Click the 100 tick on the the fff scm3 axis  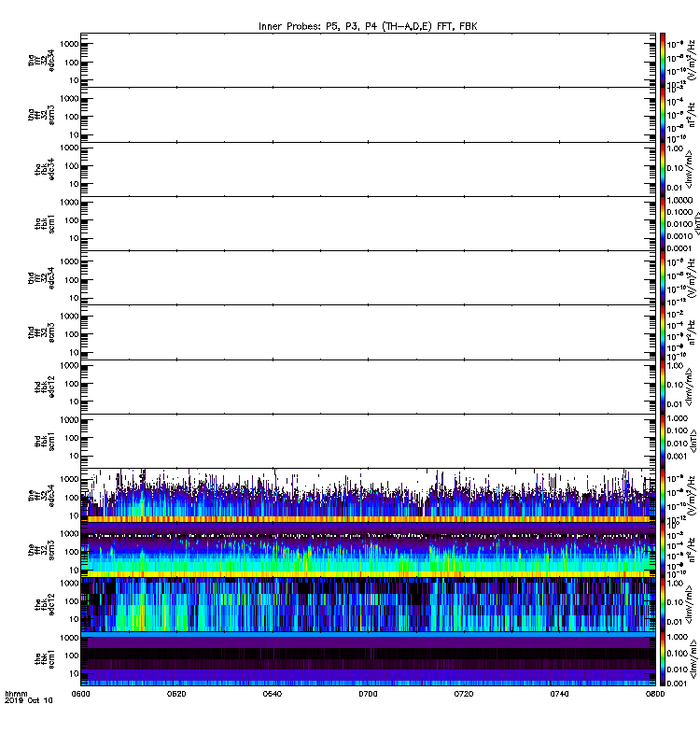tap(72, 552)
